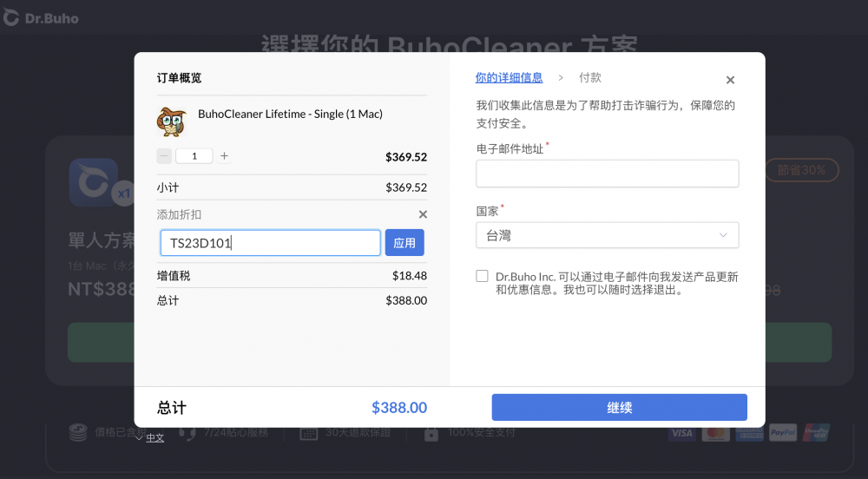The height and width of the screenshot is (479, 868).
Task: Click the Mastercard icon
Action: [715, 432]
